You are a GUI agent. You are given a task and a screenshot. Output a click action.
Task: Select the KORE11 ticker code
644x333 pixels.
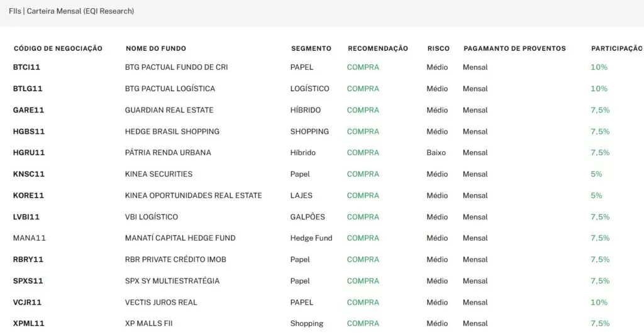(x=28, y=195)
